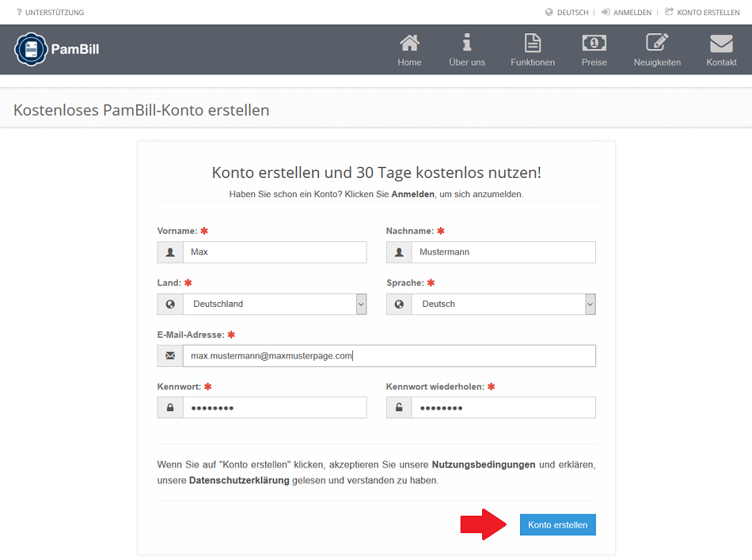Viewport: 752px width, 560px height.
Task: Open the Nutzungsbedingungen link
Action: click(483, 464)
